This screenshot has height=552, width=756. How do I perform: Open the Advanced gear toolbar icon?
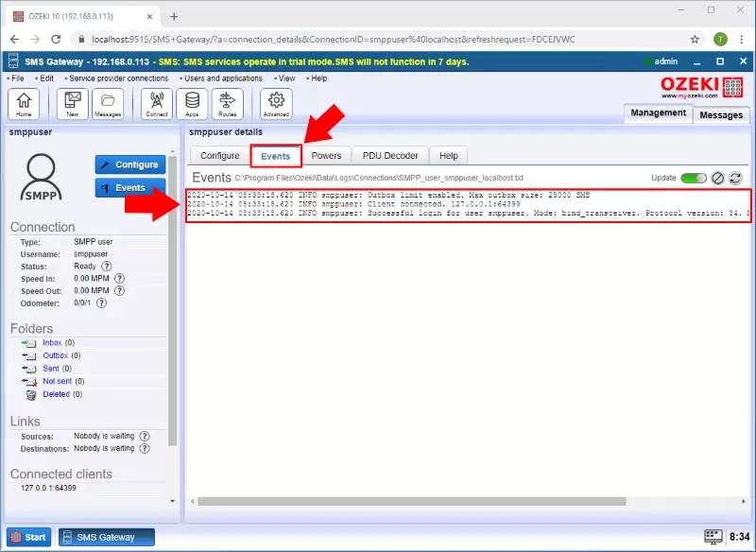pos(276,104)
